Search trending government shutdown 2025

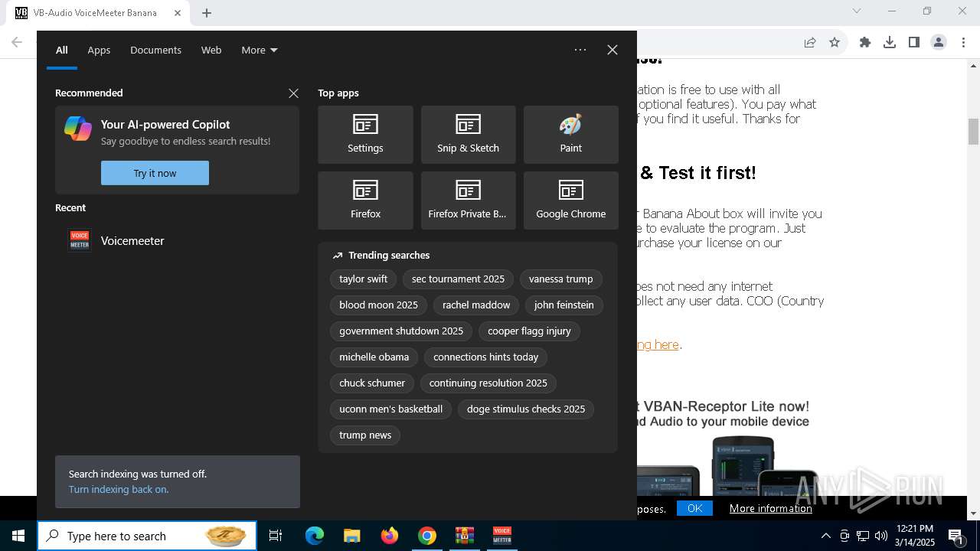401,331
